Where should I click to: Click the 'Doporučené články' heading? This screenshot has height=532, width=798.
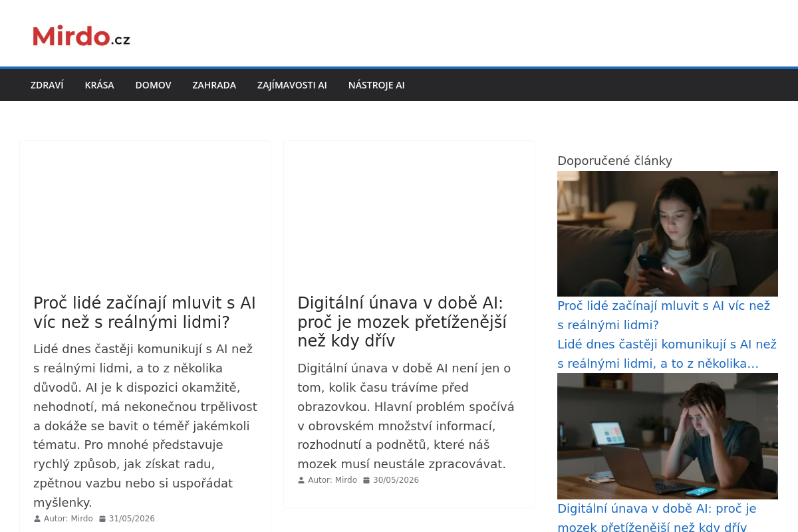tap(614, 160)
